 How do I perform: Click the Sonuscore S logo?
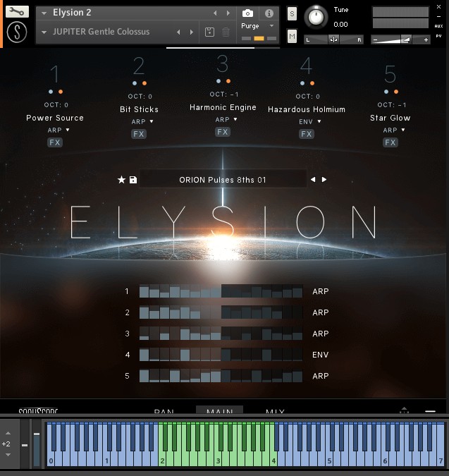(x=17, y=32)
